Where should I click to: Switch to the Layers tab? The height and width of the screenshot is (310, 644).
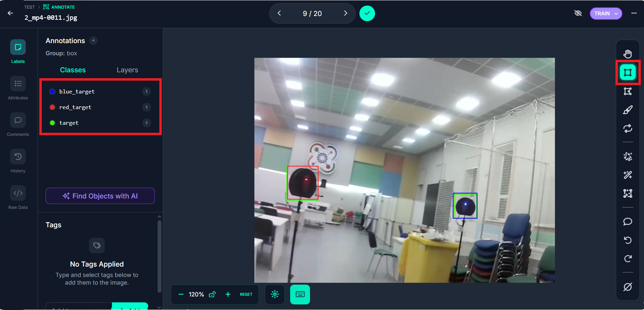127,70
